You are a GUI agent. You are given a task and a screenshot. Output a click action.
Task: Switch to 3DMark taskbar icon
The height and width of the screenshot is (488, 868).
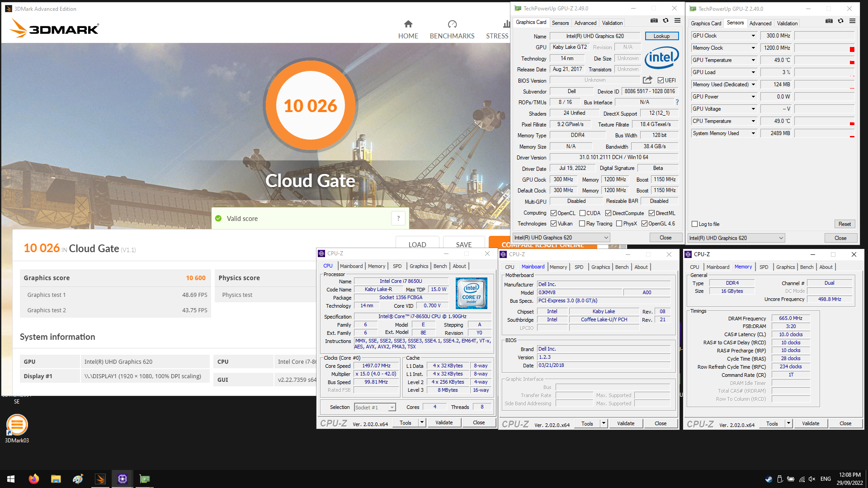coord(100,479)
